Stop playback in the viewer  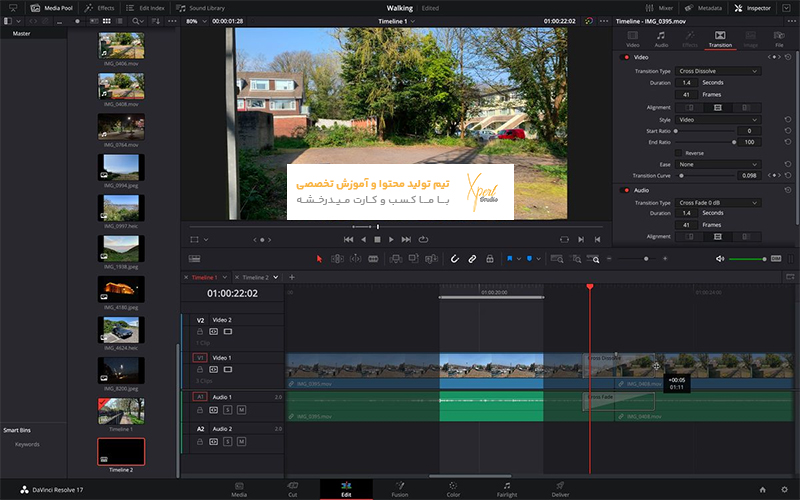click(378, 239)
